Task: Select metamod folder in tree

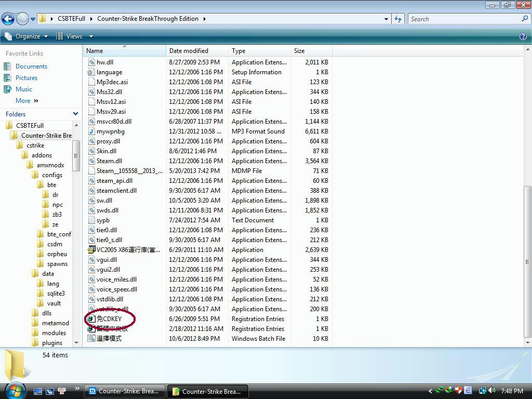Action: coord(55,323)
